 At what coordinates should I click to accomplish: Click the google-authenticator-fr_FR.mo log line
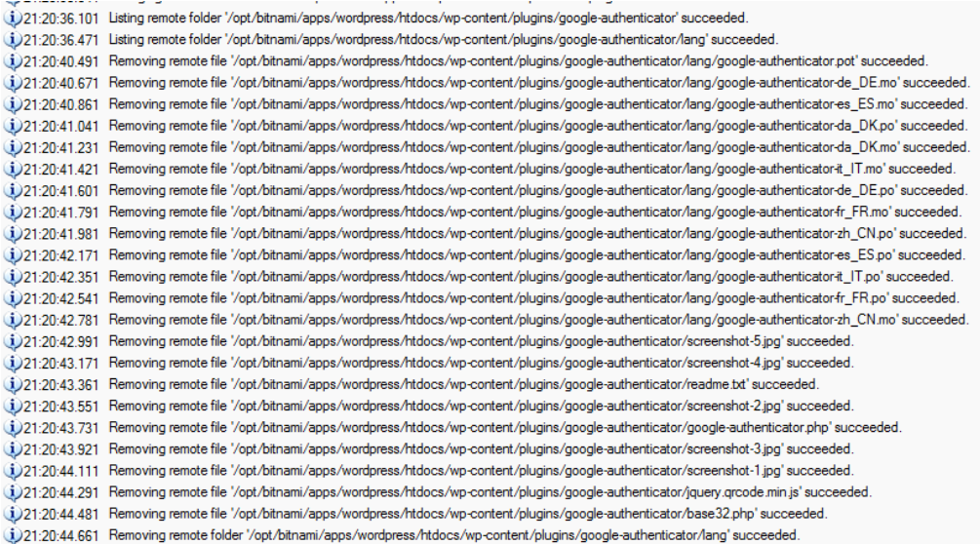coord(483,213)
